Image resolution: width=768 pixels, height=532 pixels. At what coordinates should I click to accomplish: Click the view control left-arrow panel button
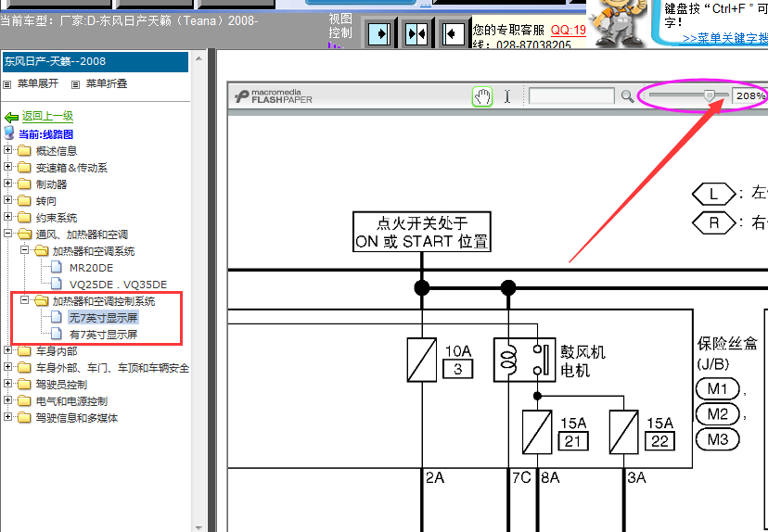(453, 33)
